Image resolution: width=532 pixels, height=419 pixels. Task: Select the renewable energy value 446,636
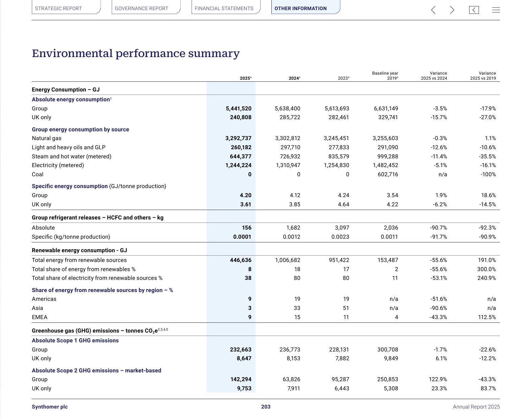(241, 260)
